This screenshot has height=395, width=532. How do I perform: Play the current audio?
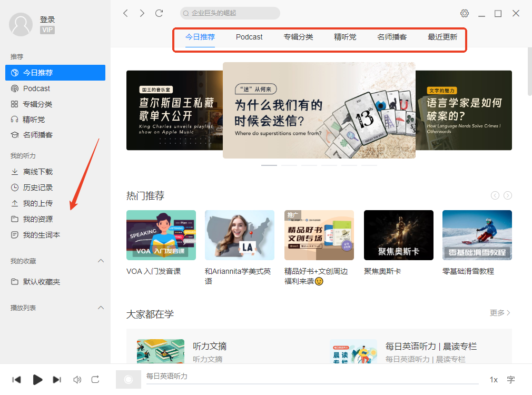point(37,380)
